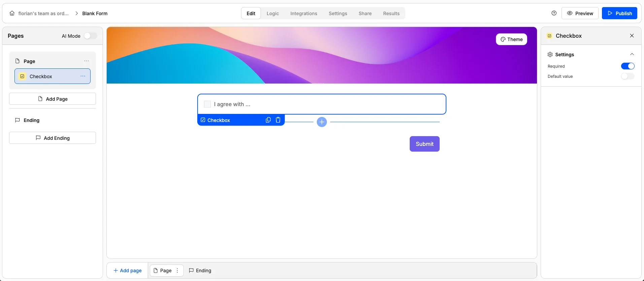This screenshot has height=281, width=644.
Task: Delete the Checkbox field with trash icon
Action: 278,120
